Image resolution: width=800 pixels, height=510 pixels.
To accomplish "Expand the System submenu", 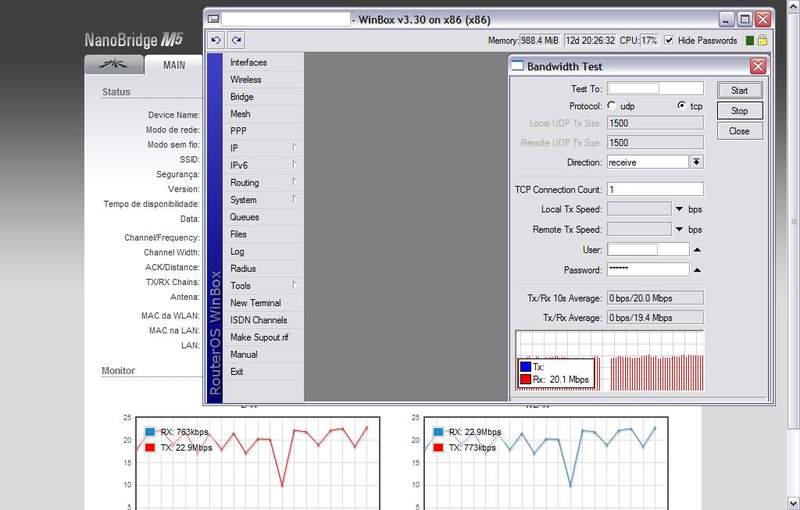I will (x=263, y=200).
